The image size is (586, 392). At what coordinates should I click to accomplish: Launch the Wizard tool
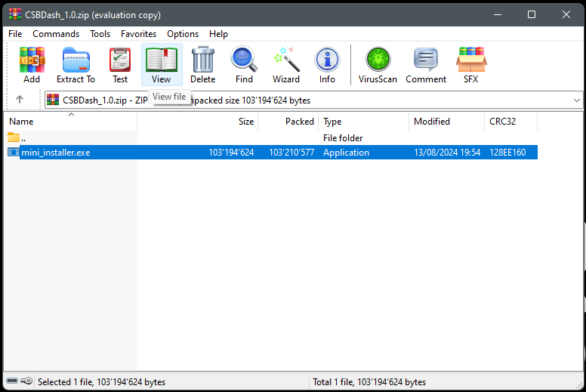[286, 64]
